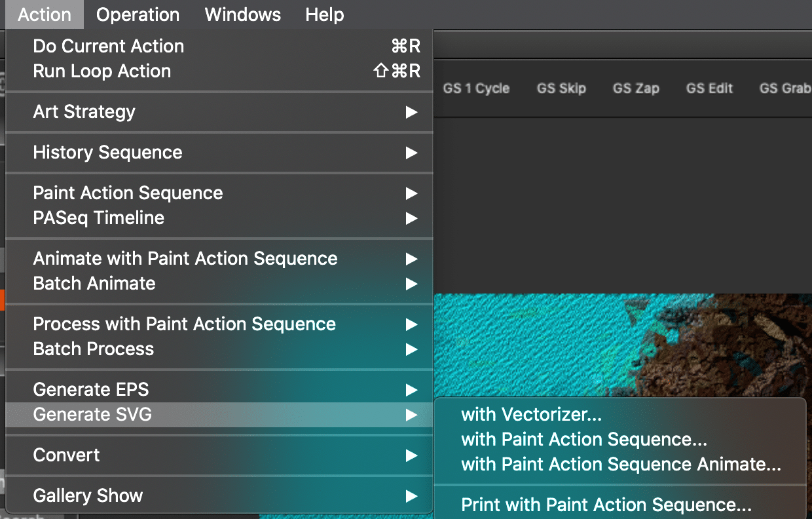The image size is (812, 519).
Task: Expand the Convert submenu
Action: pos(219,455)
